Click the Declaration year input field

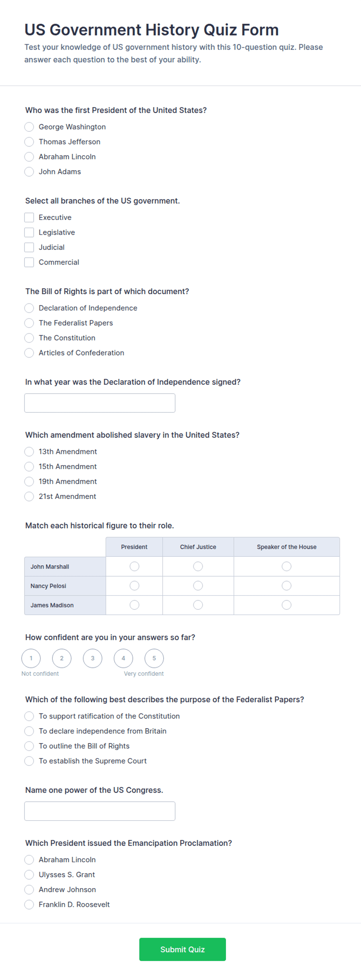pyautogui.click(x=100, y=403)
